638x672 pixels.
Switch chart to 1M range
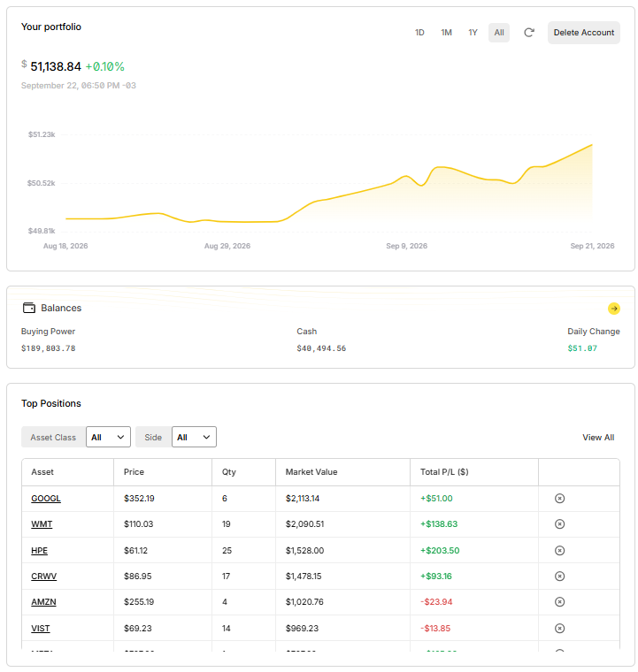pyautogui.click(x=446, y=33)
